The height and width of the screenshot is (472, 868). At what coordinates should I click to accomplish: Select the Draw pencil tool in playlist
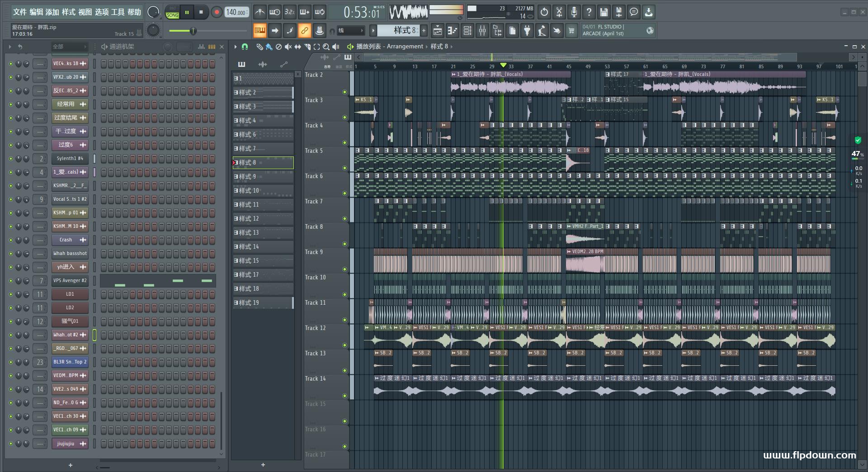click(x=259, y=47)
